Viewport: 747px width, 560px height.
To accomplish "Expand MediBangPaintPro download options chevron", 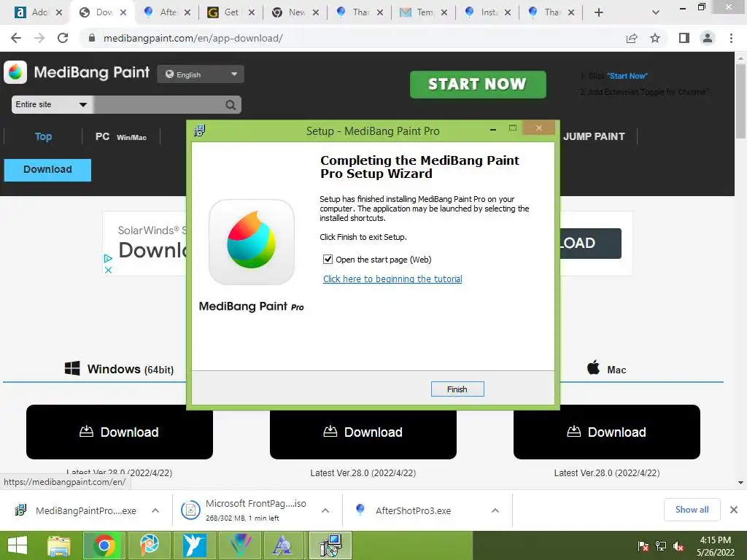I will (x=155, y=510).
